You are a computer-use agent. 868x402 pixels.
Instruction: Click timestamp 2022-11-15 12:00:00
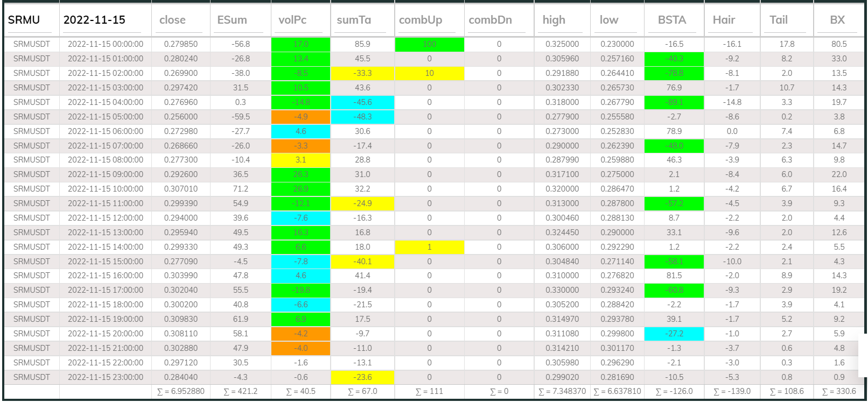pos(106,218)
